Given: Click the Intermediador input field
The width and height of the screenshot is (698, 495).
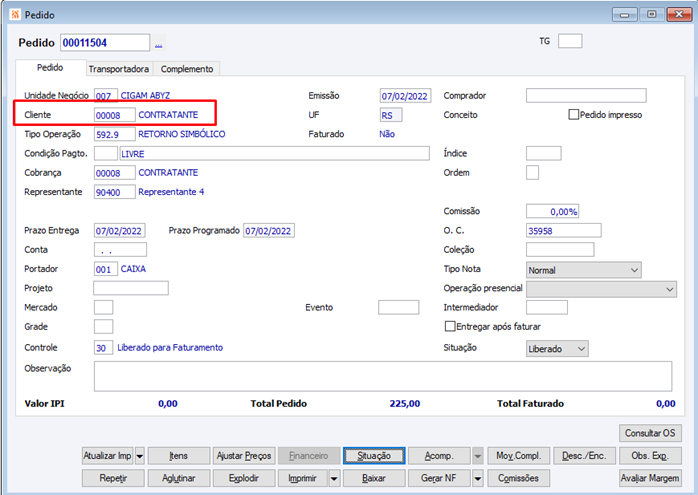Looking at the screenshot, I should click(547, 307).
